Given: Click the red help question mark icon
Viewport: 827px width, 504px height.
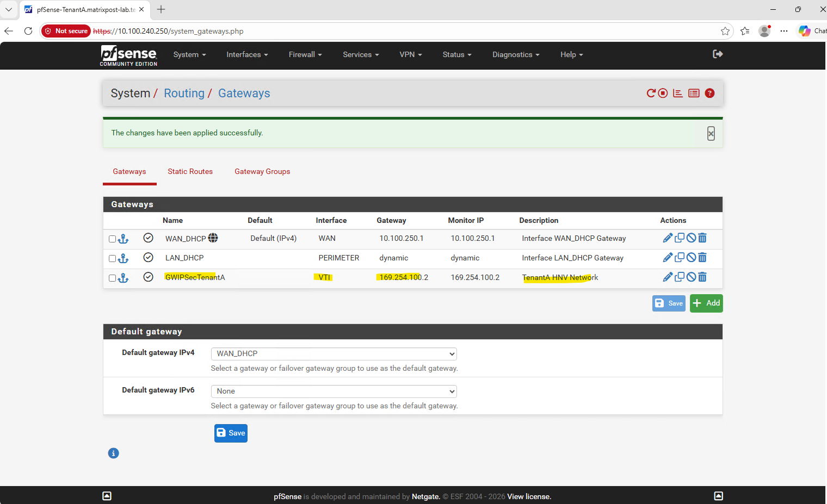Looking at the screenshot, I should click(x=709, y=94).
